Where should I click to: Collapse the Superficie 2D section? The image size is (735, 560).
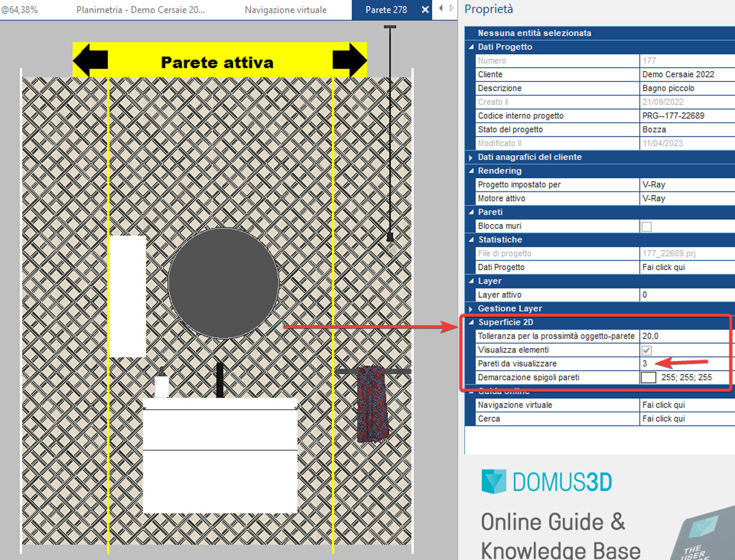coord(470,323)
